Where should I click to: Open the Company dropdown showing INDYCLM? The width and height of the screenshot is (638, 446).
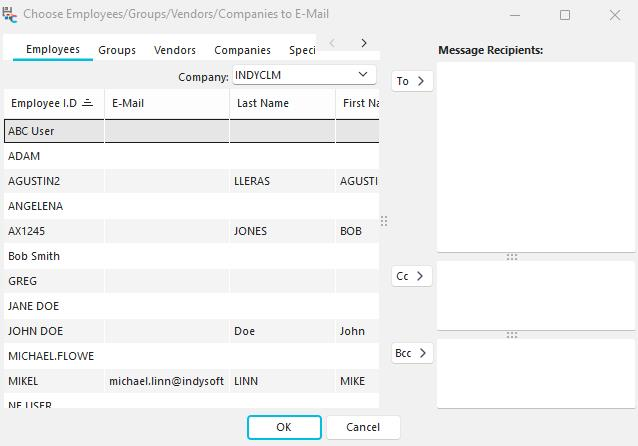[x=304, y=75]
